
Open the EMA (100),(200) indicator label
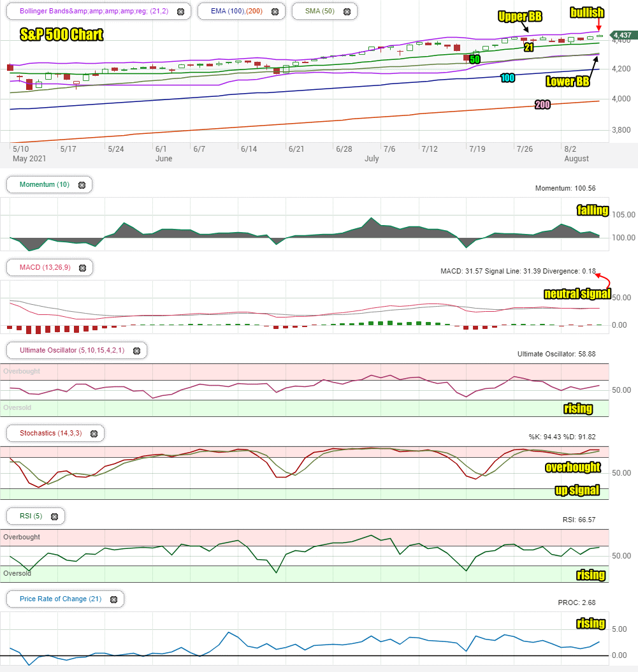click(x=236, y=11)
